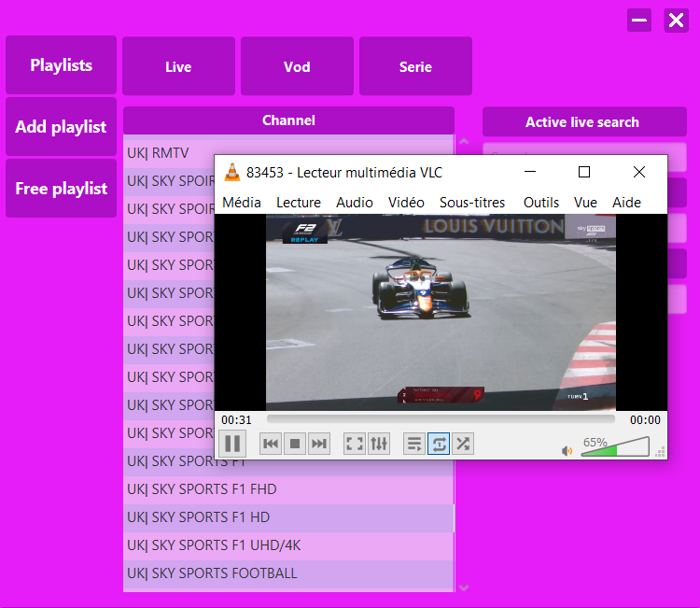Open the VLC Outils menu
The image size is (700, 608).
pos(541,203)
